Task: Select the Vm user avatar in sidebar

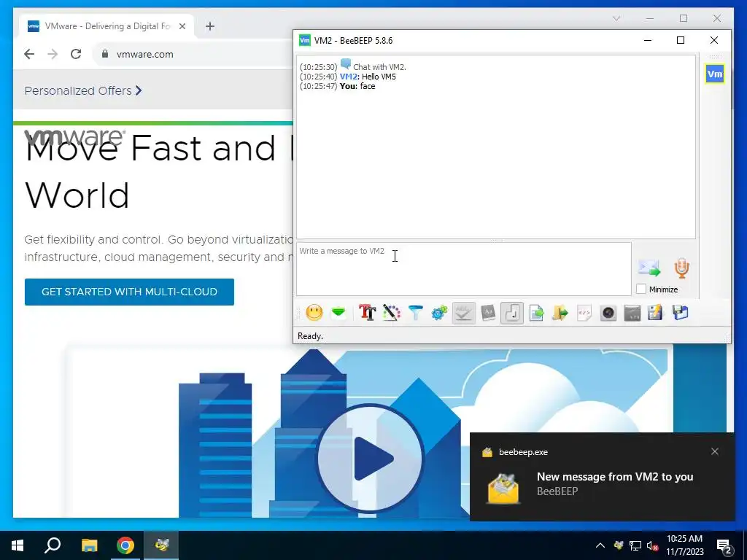Action: pos(715,74)
